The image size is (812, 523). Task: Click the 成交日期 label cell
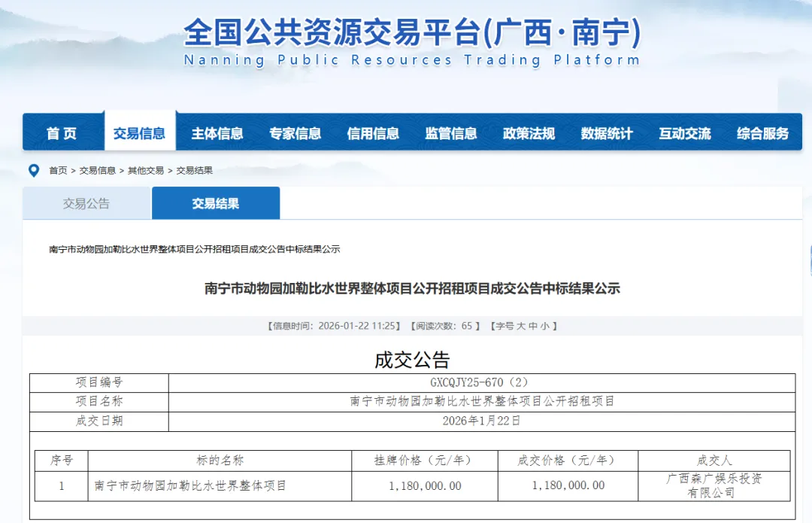99,421
